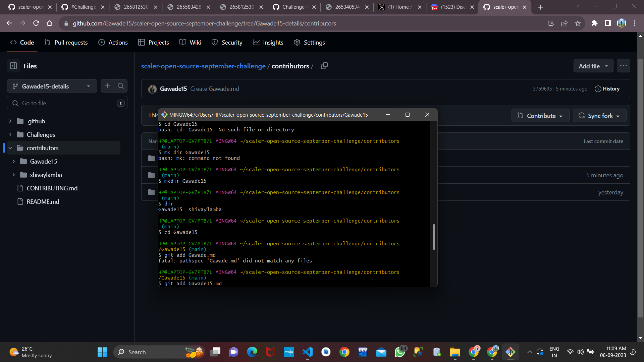Bookmark the page with the star icon
The width and height of the screenshot is (644, 362).
(x=578, y=23)
